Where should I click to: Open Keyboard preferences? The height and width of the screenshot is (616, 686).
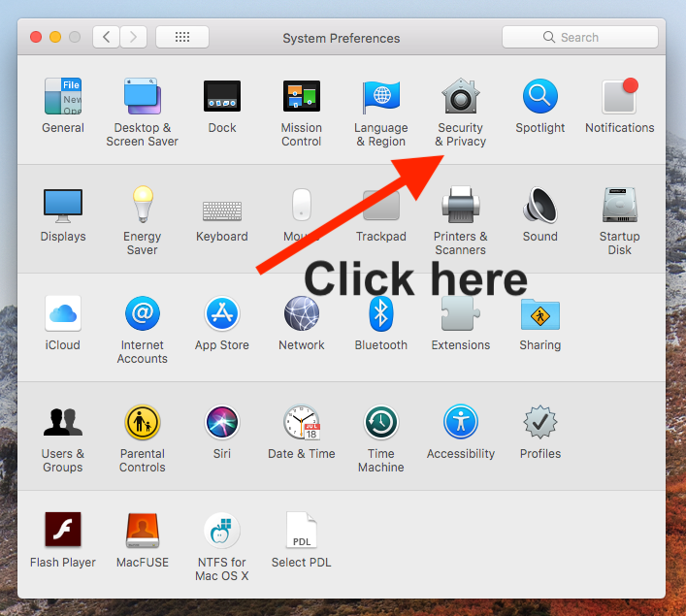tap(222, 211)
